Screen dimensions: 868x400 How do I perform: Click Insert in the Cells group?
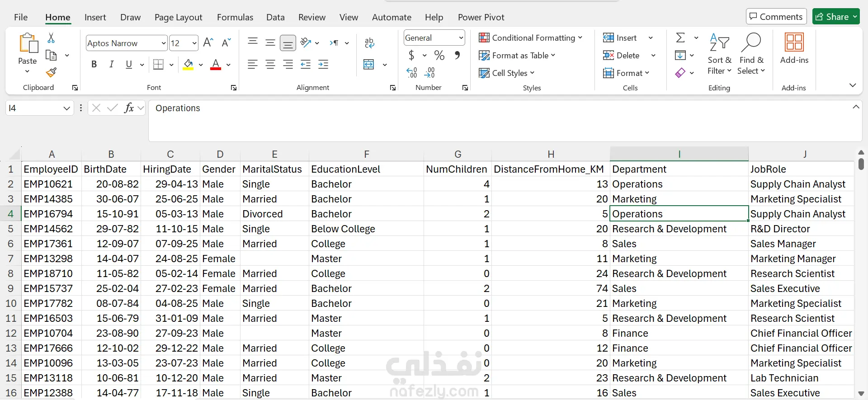coord(620,38)
